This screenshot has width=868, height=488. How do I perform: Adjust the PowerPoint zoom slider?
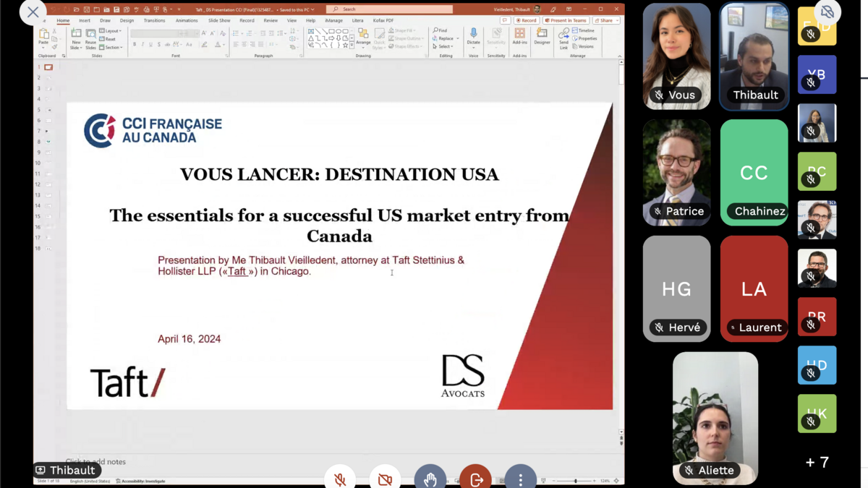[576, 481]
